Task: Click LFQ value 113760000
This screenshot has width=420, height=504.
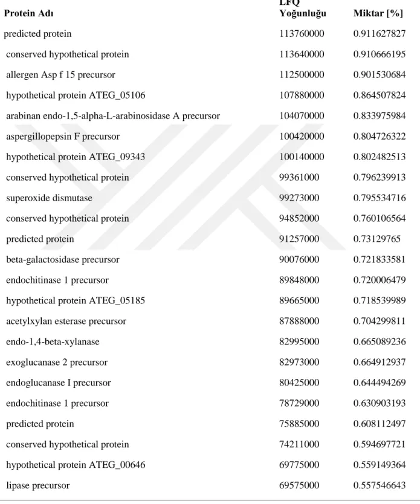Action: [302, 34]
